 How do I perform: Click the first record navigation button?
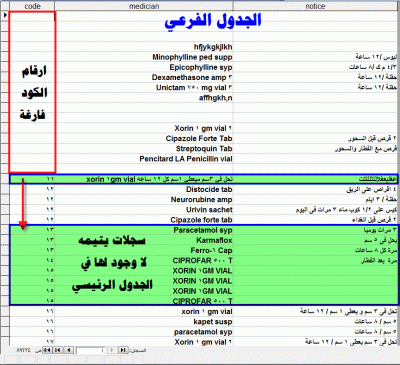click(123, 350)
